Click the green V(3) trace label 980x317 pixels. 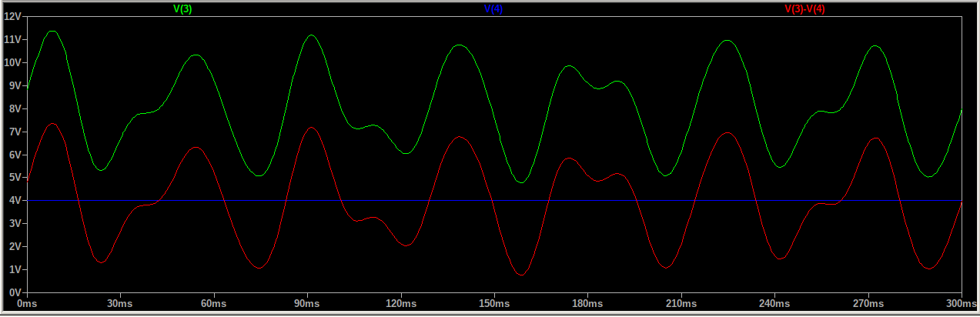point(182,9)
